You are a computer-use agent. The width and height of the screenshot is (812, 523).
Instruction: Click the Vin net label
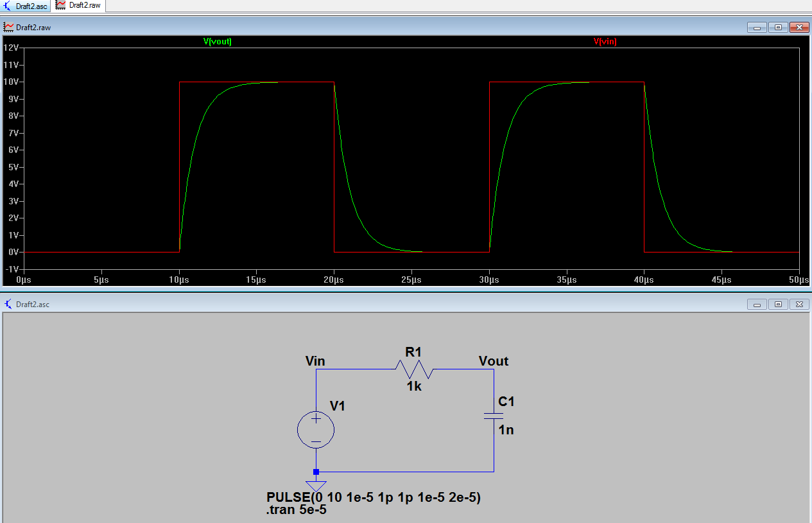click(x=315, y=361)
